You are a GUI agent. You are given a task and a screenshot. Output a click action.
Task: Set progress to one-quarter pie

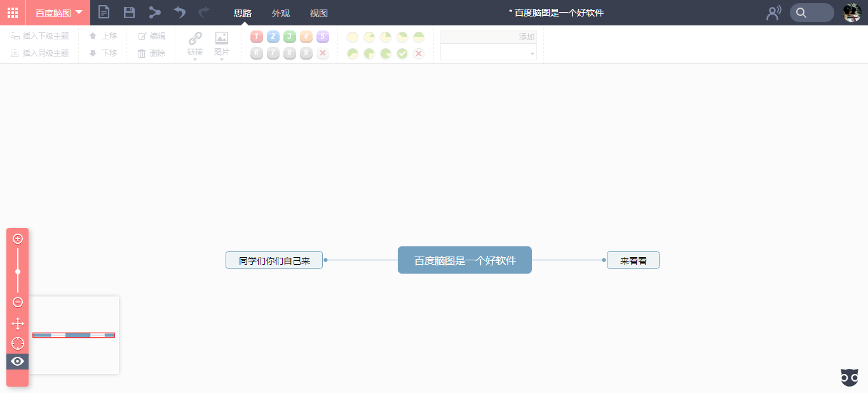point(386,37)
